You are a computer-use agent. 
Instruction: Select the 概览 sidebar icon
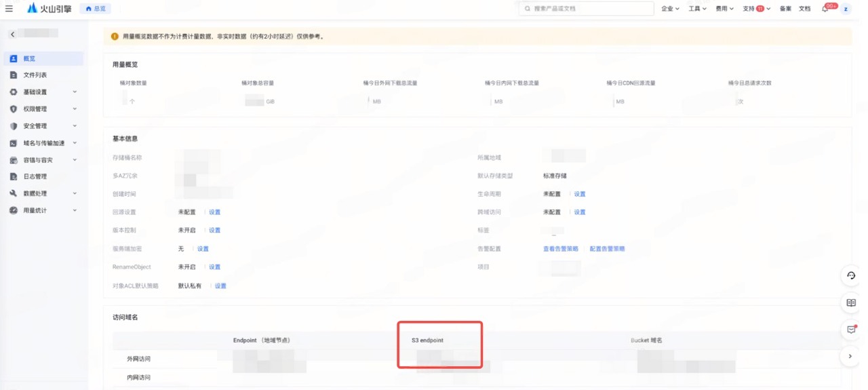point(14,59)
